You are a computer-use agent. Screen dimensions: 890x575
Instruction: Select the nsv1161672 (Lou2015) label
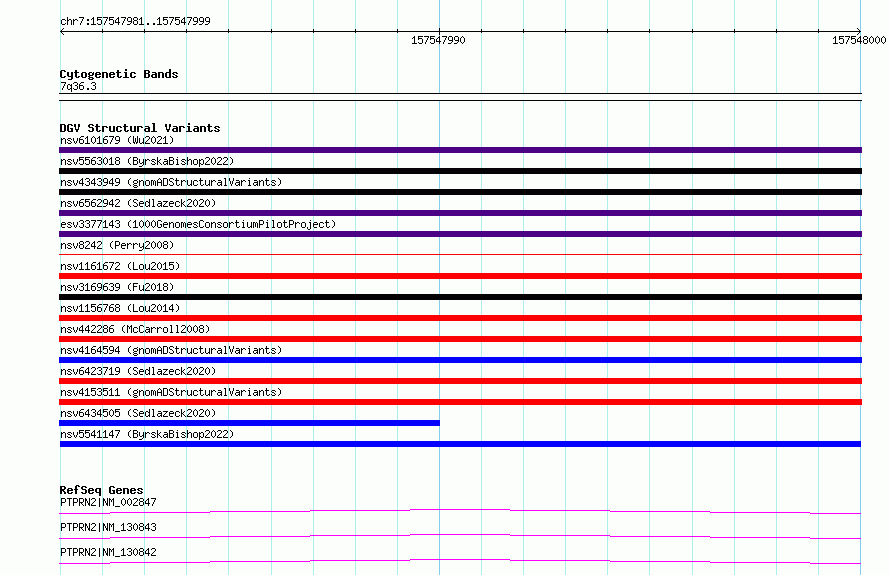pyautogui.click(x=120, y=266)
